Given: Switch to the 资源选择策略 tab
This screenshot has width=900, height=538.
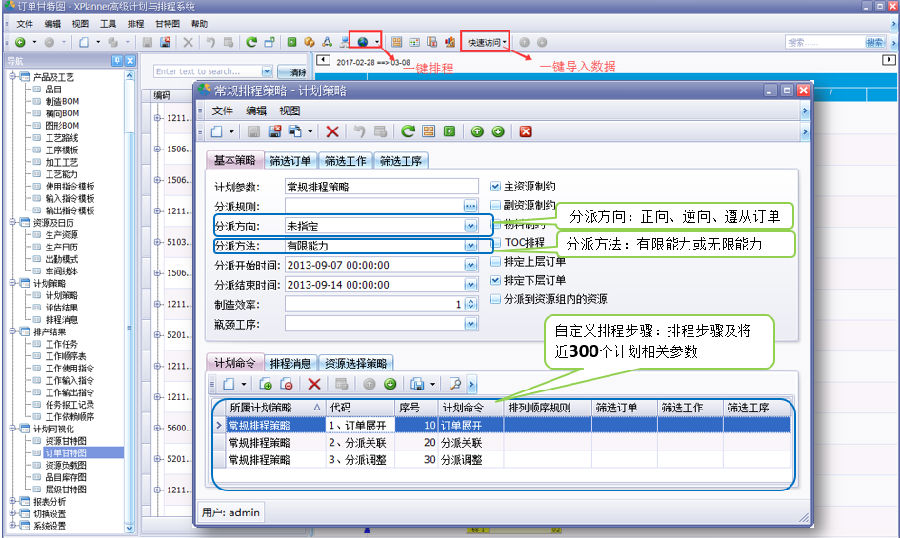Looking at the screenshot, I should [356, 363].
